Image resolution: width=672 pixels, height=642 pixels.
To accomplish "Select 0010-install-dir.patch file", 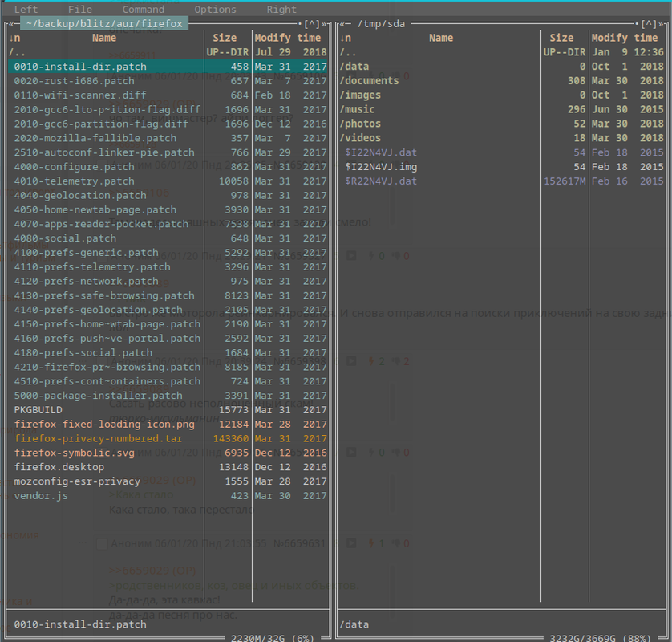I will pos(168,67).
